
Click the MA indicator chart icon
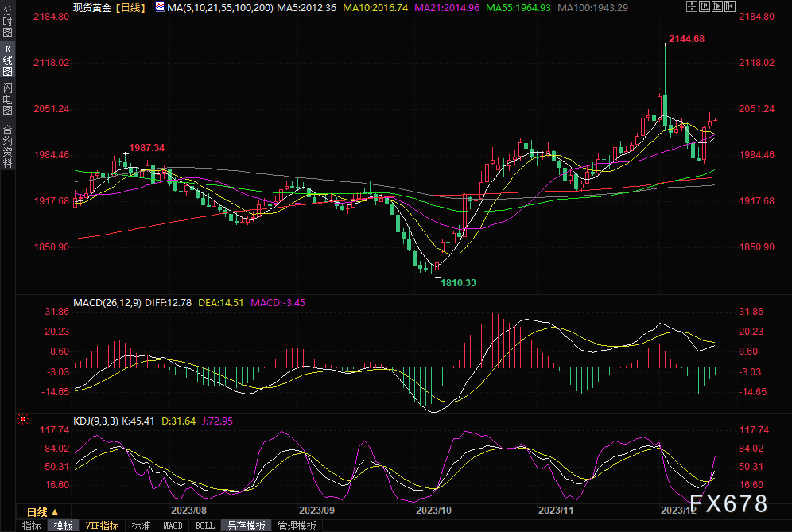[160, 7]
